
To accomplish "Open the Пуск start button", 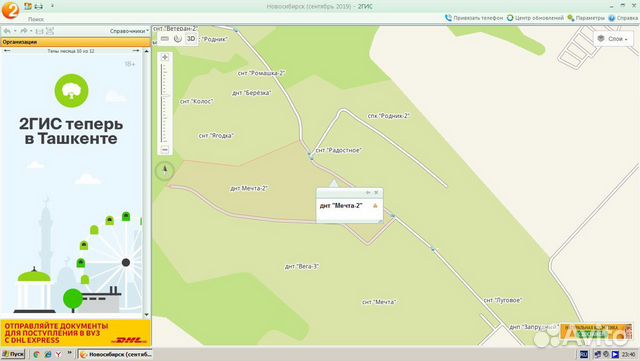I will (x=13, y=354).
